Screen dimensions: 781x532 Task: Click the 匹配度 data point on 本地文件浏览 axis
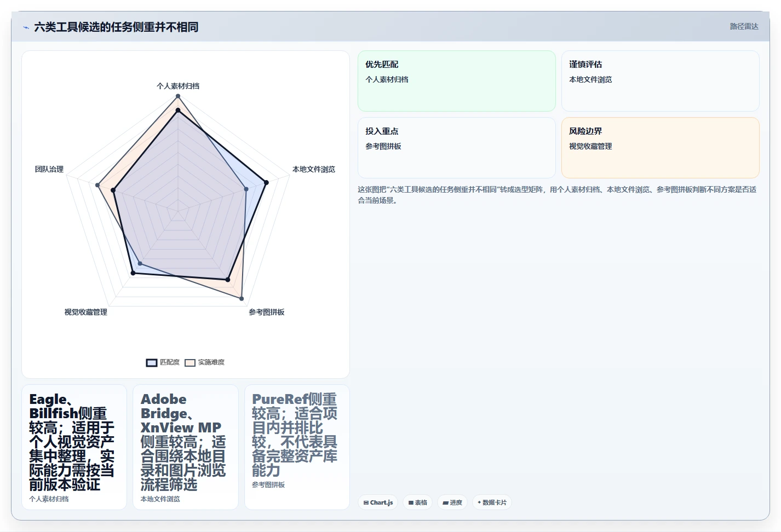(266, 183)
